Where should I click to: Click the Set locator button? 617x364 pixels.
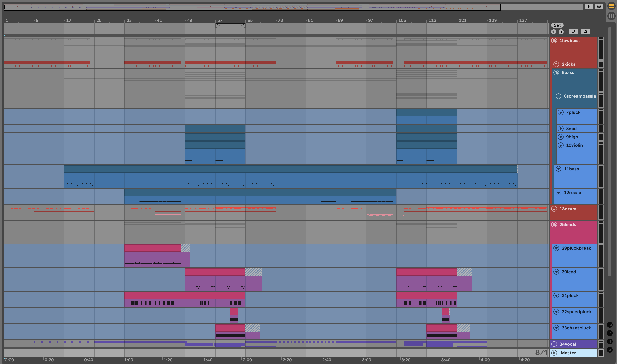(557, 25)
